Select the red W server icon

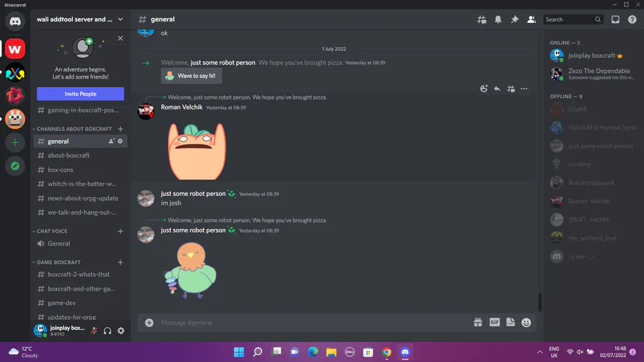(15, 49)
